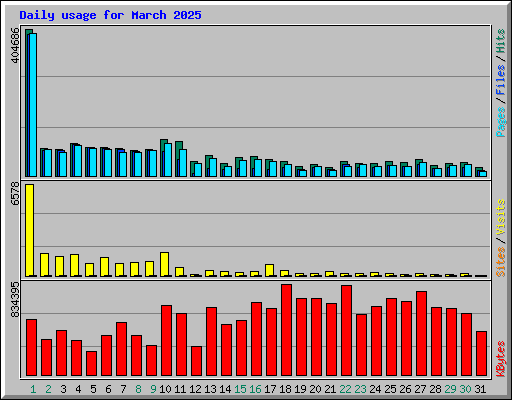
Task: Click day 26 on the date axis
Action: tap(405, 389)
